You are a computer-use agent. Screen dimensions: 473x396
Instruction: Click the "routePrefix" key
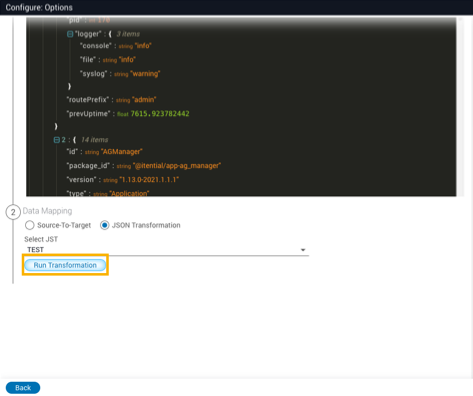coord(88,100)
